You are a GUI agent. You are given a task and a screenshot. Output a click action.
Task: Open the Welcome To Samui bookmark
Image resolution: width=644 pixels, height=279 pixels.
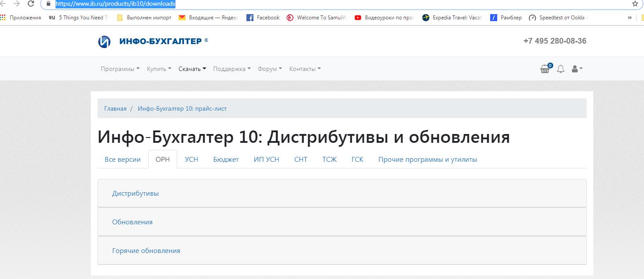(317, 18)
